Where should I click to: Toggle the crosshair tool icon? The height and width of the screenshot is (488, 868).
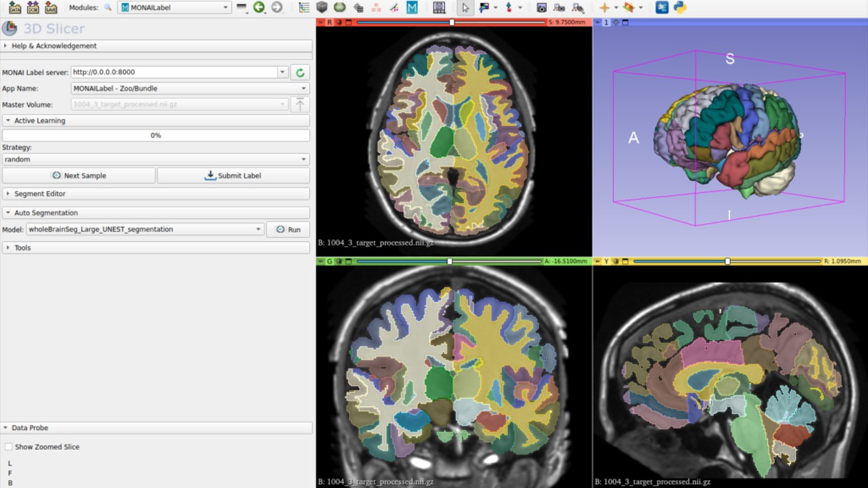click(604, 7)
